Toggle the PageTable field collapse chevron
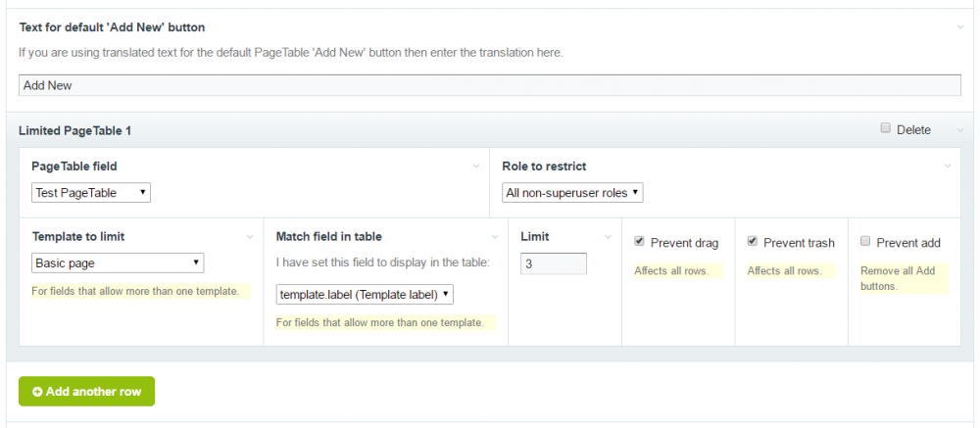Image resolution: width=980 pixels, height=428 pixels. (475, 166)
